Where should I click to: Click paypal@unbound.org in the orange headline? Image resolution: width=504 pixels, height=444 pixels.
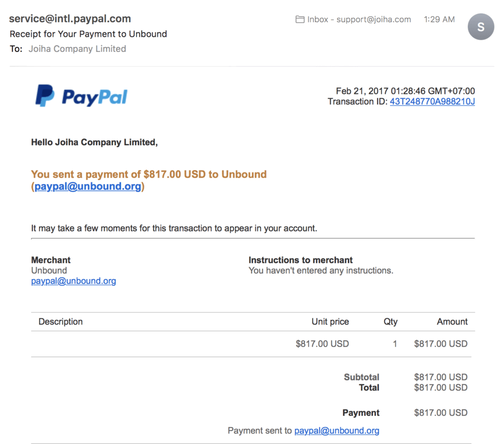click(x=88, y=187)
